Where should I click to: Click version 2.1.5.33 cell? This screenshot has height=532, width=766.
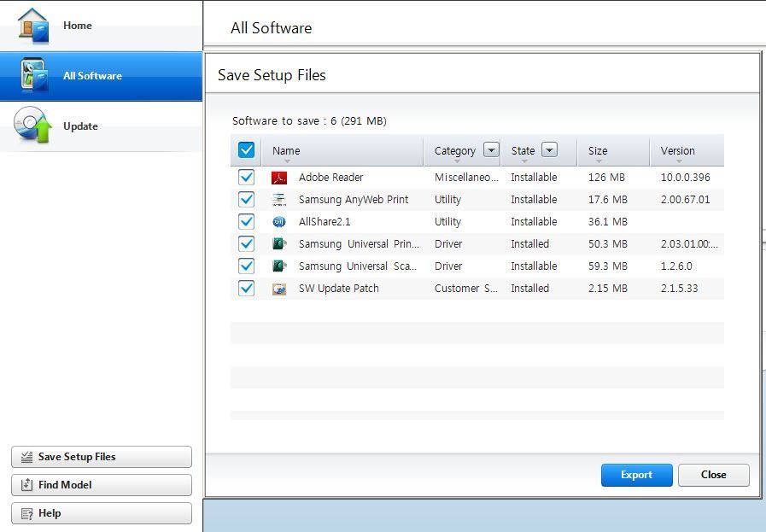679,289
